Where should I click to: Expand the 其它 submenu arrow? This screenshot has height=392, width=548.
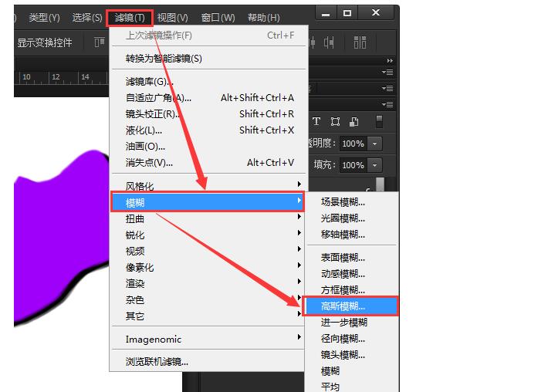point(299,314)
